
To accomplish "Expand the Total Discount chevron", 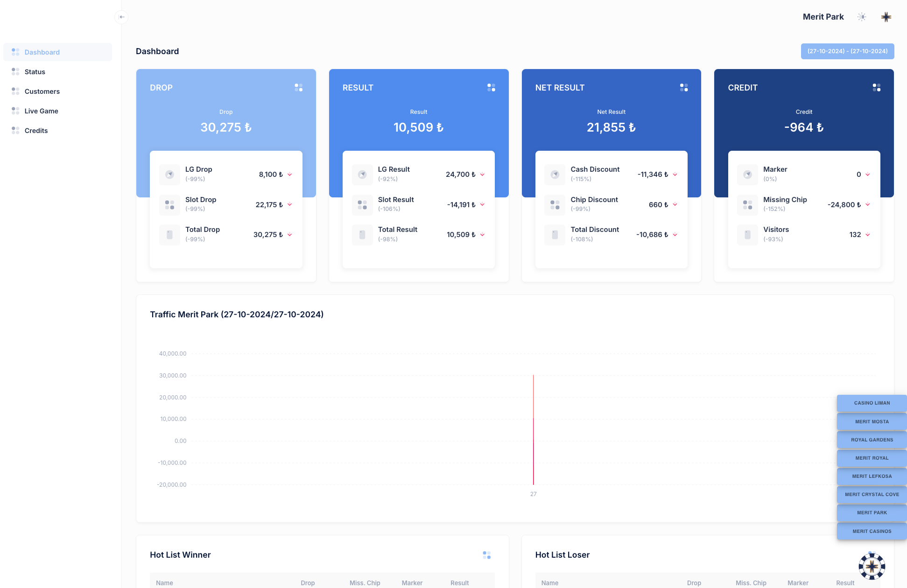I will coord(675,235).
